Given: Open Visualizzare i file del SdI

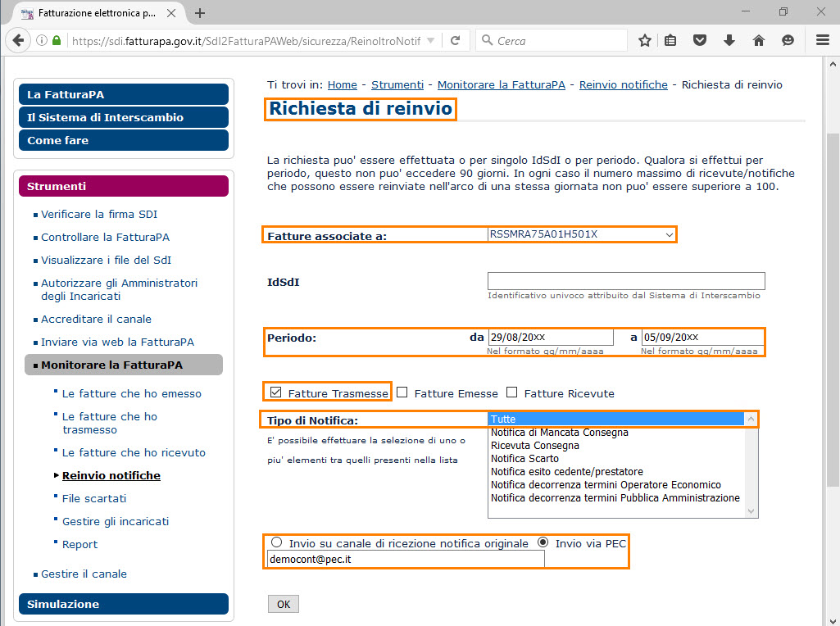Looking at the screenshot, I should pos(106,261).
